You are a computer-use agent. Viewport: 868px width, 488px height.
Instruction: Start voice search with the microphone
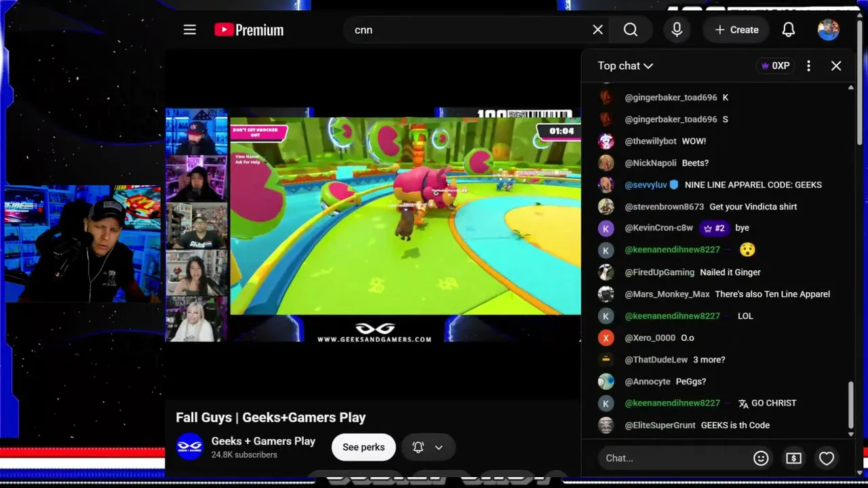coord(677,30)
